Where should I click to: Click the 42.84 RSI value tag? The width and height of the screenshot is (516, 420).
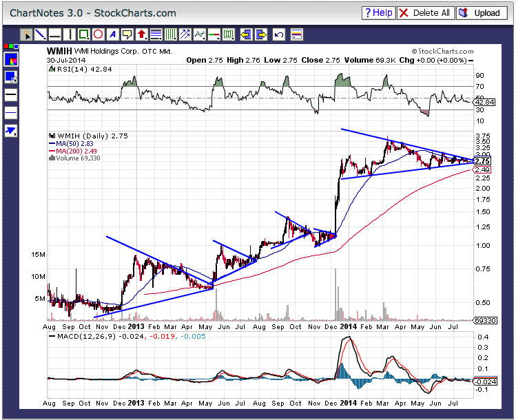(x=484, y=103)
